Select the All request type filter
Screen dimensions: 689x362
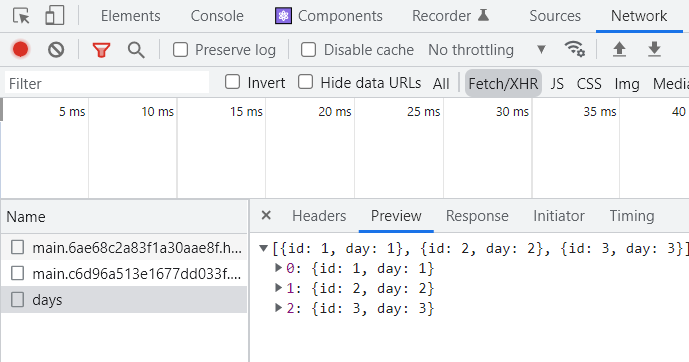coord(441,83)
